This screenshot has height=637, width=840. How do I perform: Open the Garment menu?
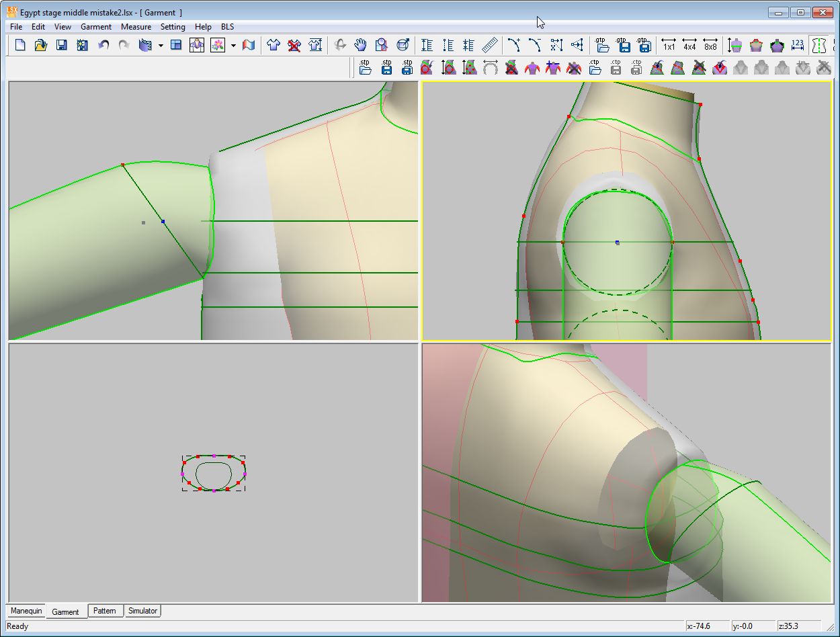pos(95,27)
